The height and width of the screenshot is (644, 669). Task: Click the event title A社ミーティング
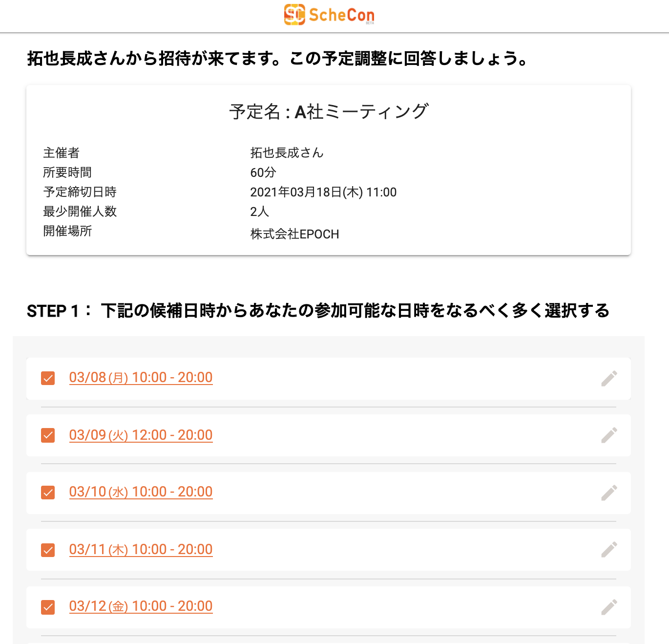(x=362, y=111)
